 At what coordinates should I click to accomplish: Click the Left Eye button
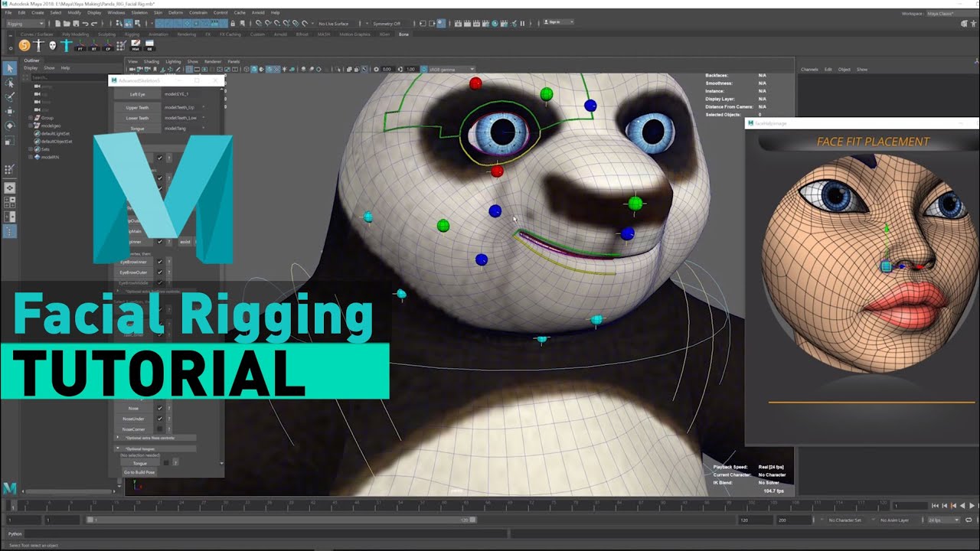click(x=137, y=94)
